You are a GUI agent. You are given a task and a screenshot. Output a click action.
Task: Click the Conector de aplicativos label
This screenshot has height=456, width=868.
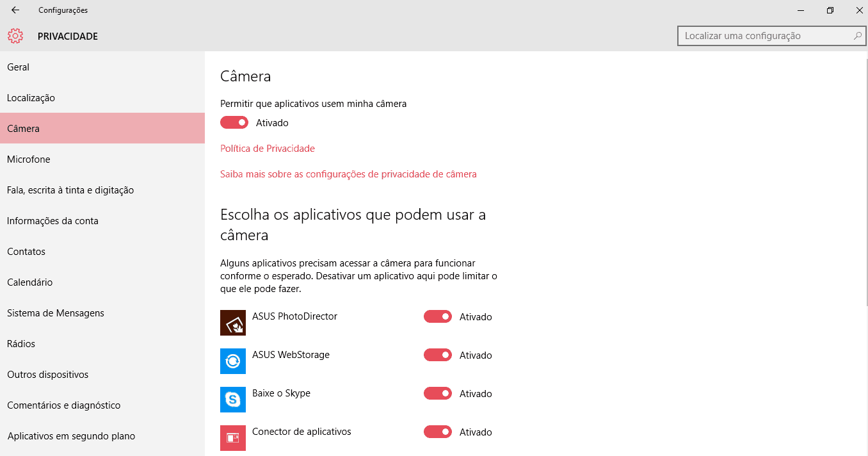click(x=301, y=432)
